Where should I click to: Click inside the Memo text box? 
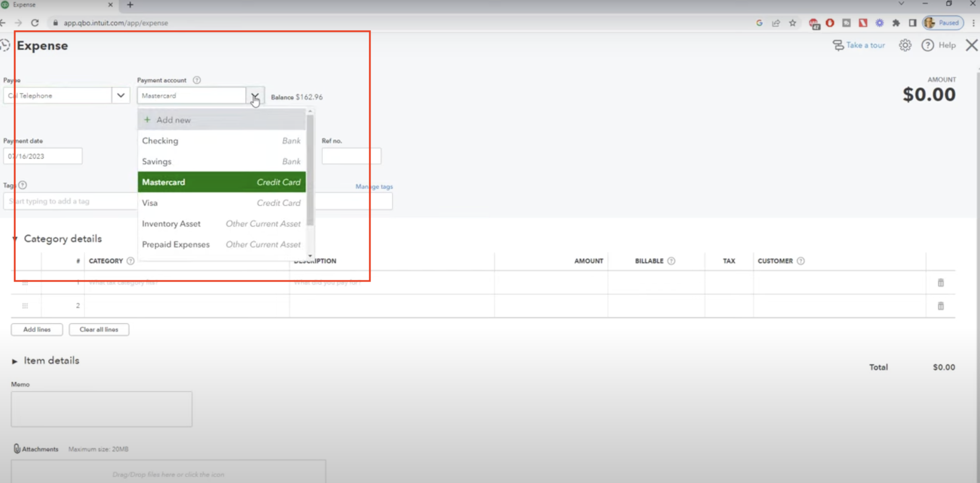101,408
